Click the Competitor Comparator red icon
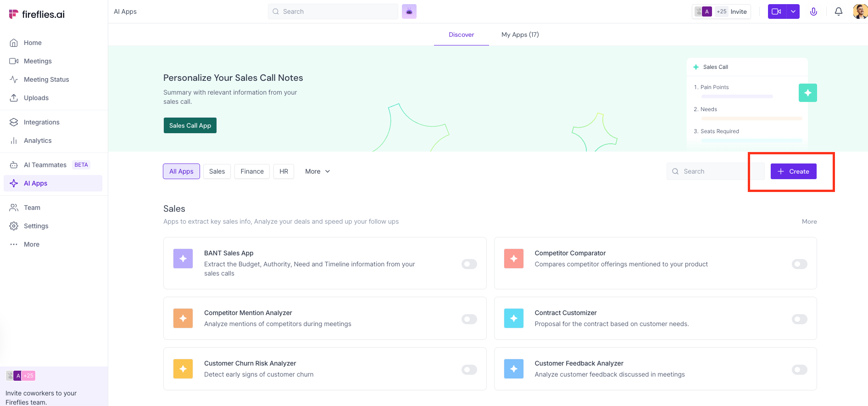868x406 pixels. (x=513, y=259)
